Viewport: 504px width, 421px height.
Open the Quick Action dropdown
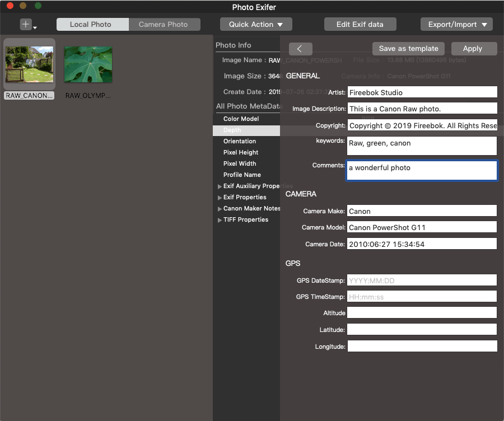pos(256,25)
